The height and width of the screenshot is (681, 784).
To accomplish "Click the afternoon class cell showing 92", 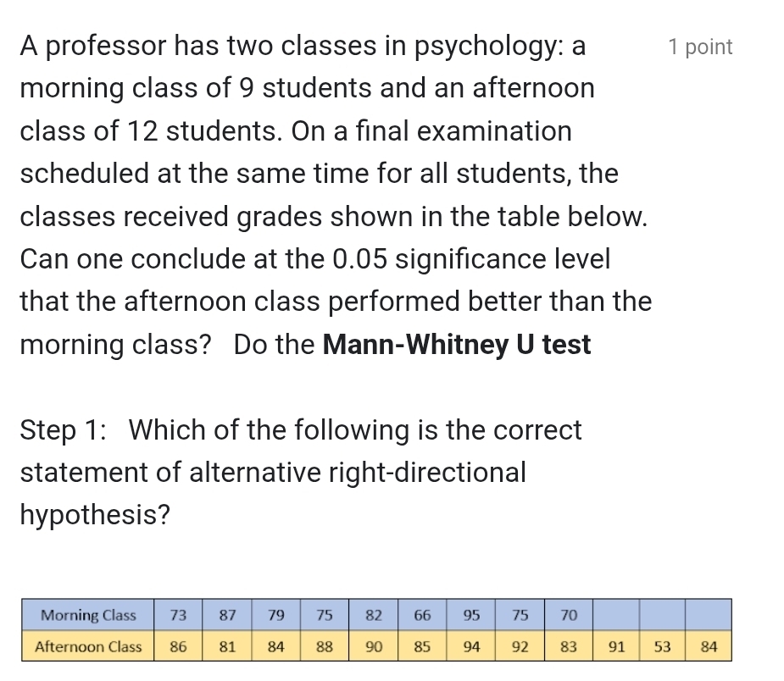I will 520,646.
